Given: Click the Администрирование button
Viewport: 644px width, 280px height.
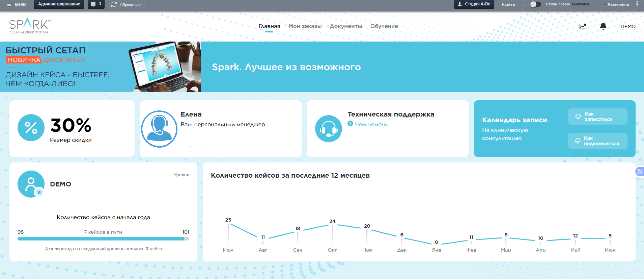Looking at the screenshot, I should (x=59, y=4).
